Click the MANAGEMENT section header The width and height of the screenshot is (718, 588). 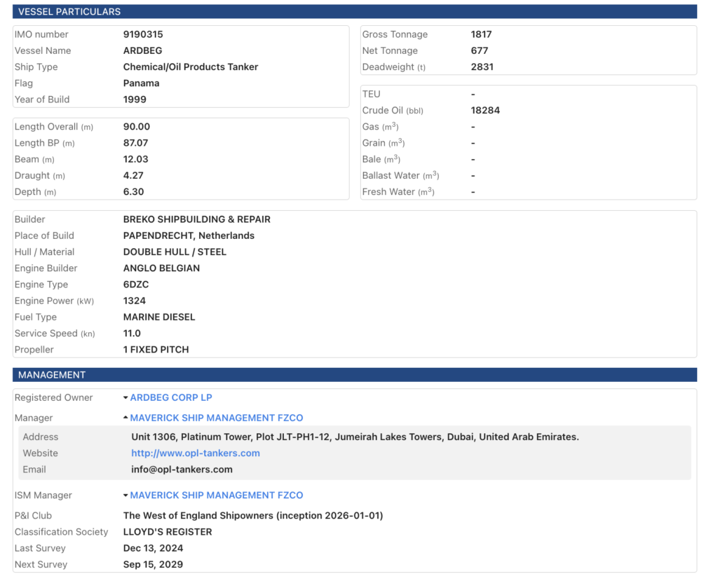52,375
